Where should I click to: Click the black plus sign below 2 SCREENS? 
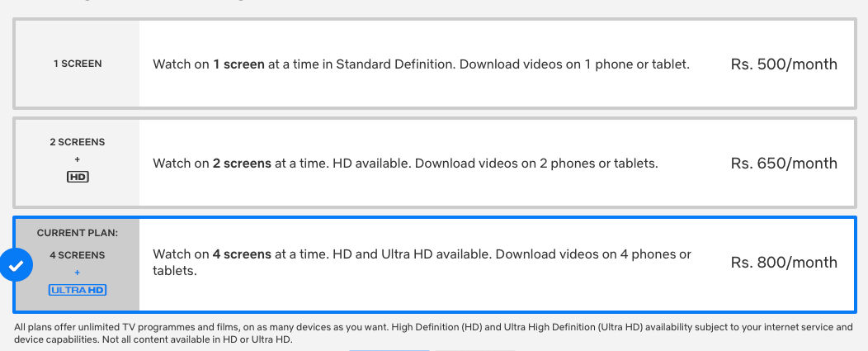(x=77, y=159)
